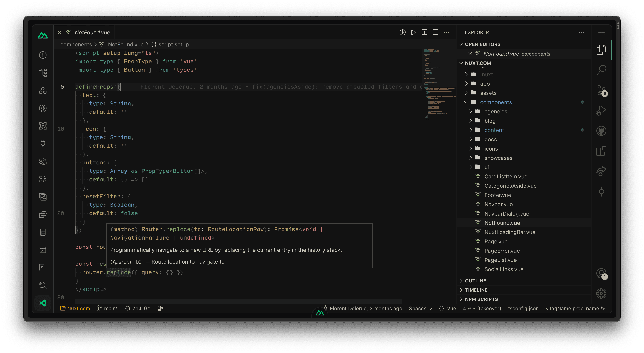Click the VS Code icon at the bottom left
This screenshot has height=353, width=644.
pos(43,303)
